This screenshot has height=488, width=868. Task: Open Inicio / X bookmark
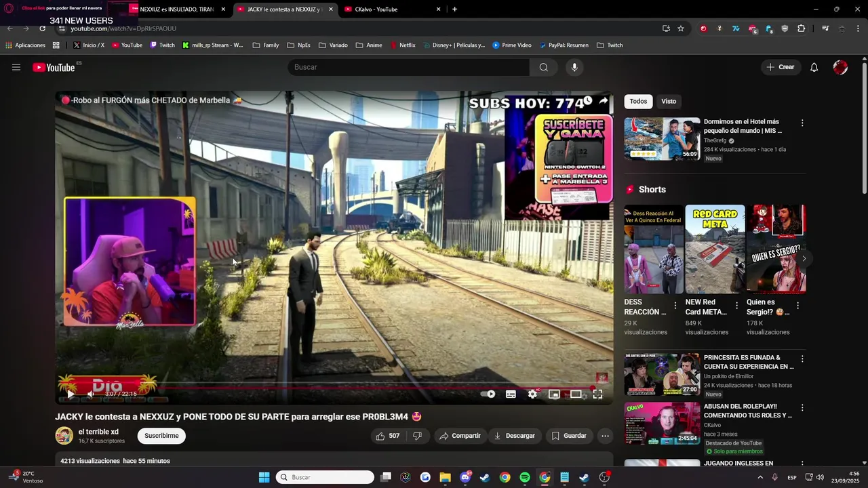point(89,45)
